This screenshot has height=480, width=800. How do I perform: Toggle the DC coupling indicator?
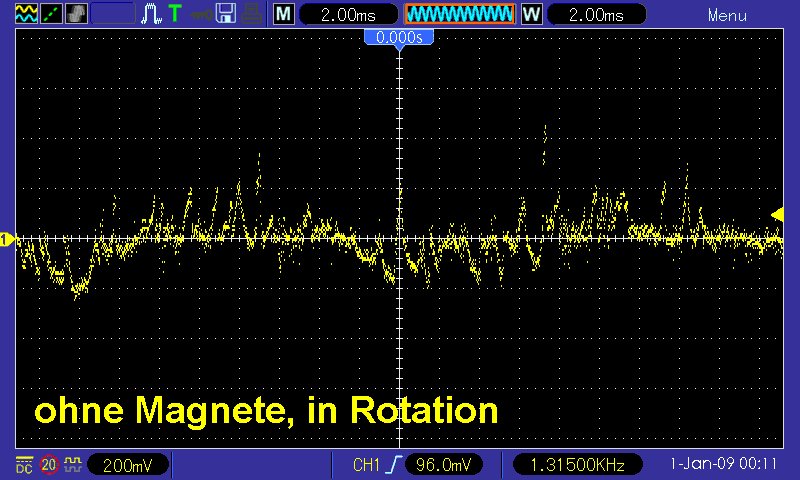[x=23, y=465]
